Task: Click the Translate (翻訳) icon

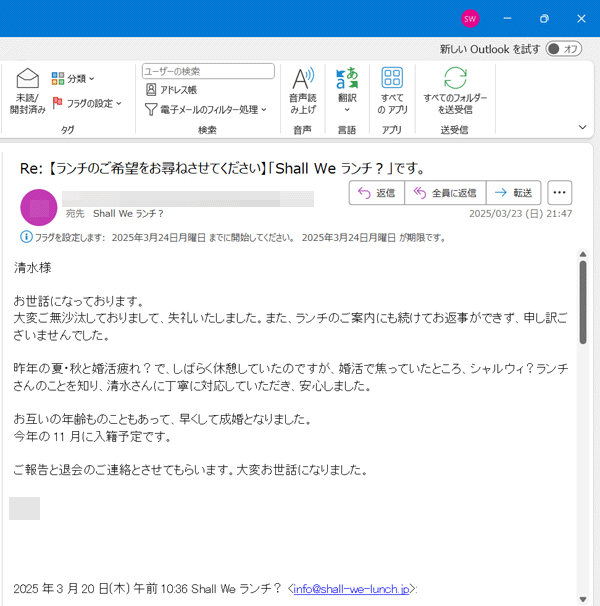Action: [347, 80]
